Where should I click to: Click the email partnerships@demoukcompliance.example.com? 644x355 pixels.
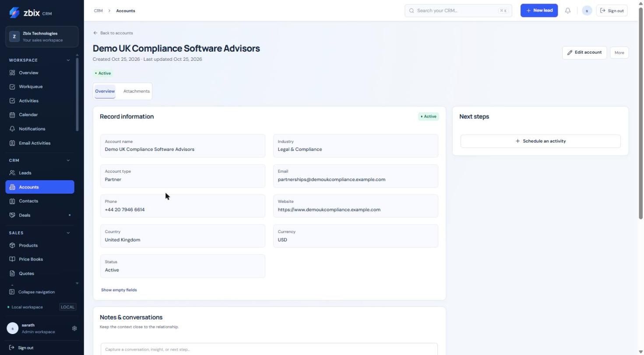pos(331,179)
